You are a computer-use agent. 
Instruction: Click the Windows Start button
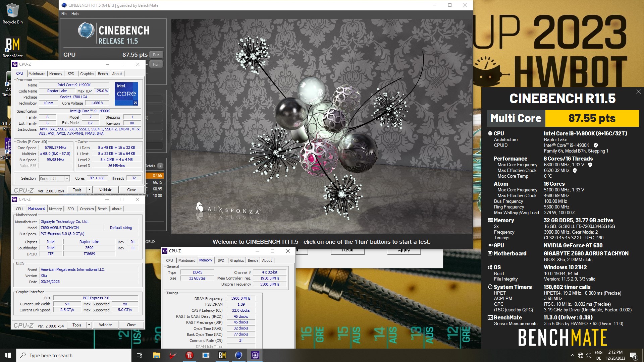(x=8, y=355)
